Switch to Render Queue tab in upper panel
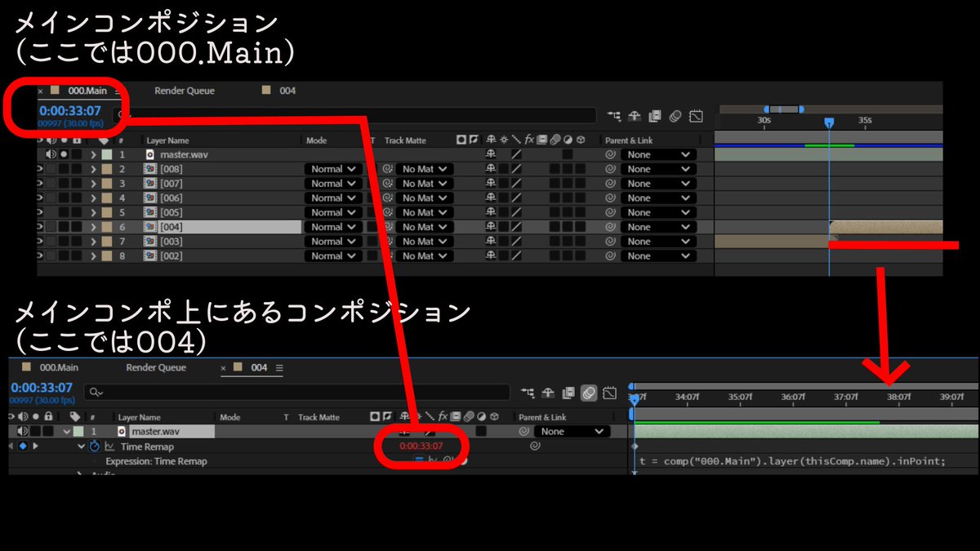The height and width of the screenshot is (551, 980). point(185,91)
